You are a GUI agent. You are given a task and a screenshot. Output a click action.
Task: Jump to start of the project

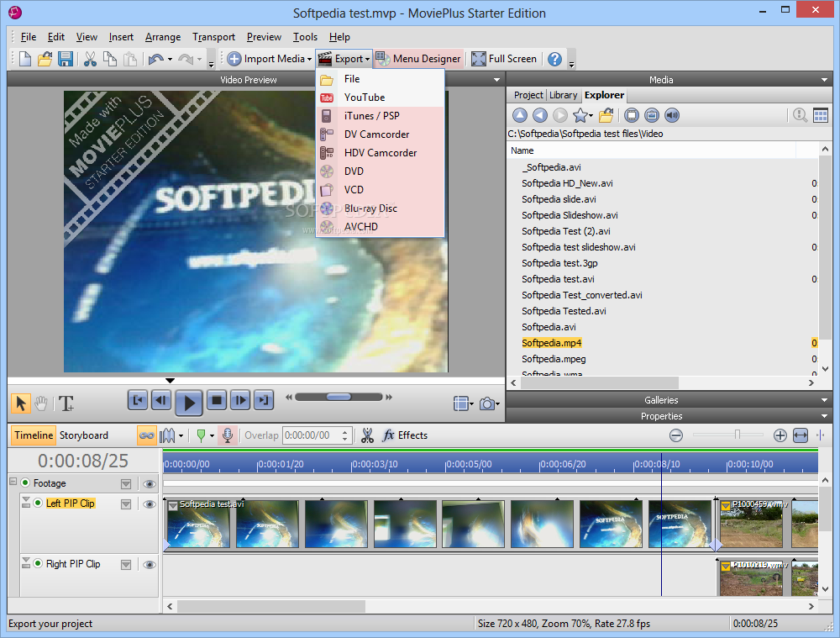[x=138, y=400]
